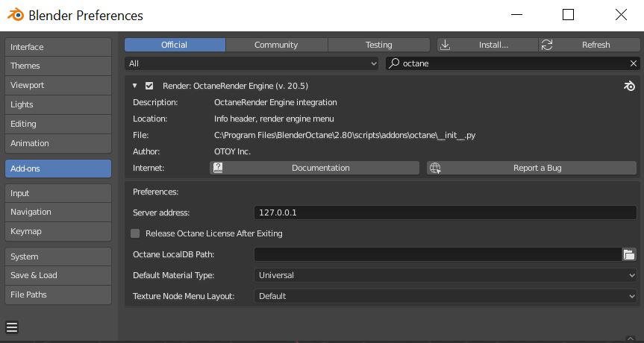The height and width of the screenshot is (343, 644).
Task: Open the Keymap preferences section
Action: tap(58, 231)
